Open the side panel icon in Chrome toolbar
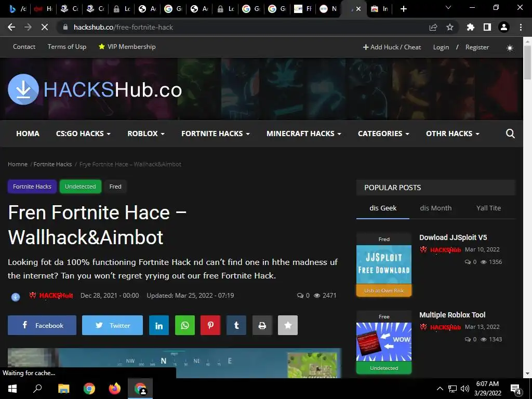Image resolution: width=532 pixels, height=399 pixels. (487, 27)
